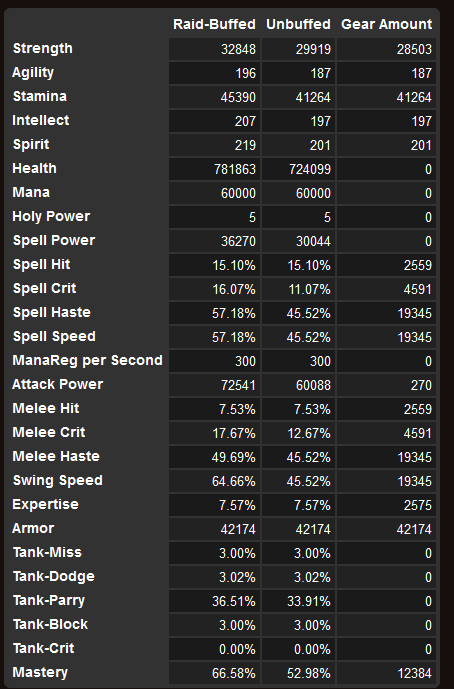Click the Attack Power raid-buffed 72541
Image resolution: width=454 pixels, height=689 pixels.
238,385
